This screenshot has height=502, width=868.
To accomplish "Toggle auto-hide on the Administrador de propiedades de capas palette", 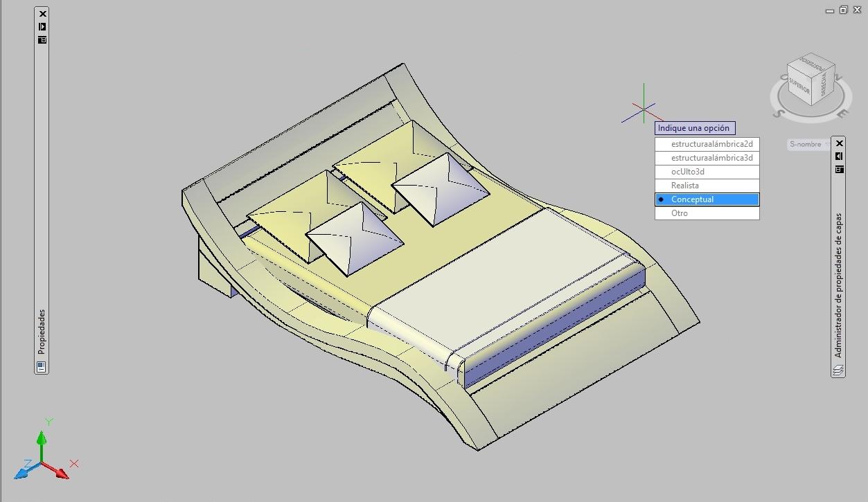I will point(839,154).
